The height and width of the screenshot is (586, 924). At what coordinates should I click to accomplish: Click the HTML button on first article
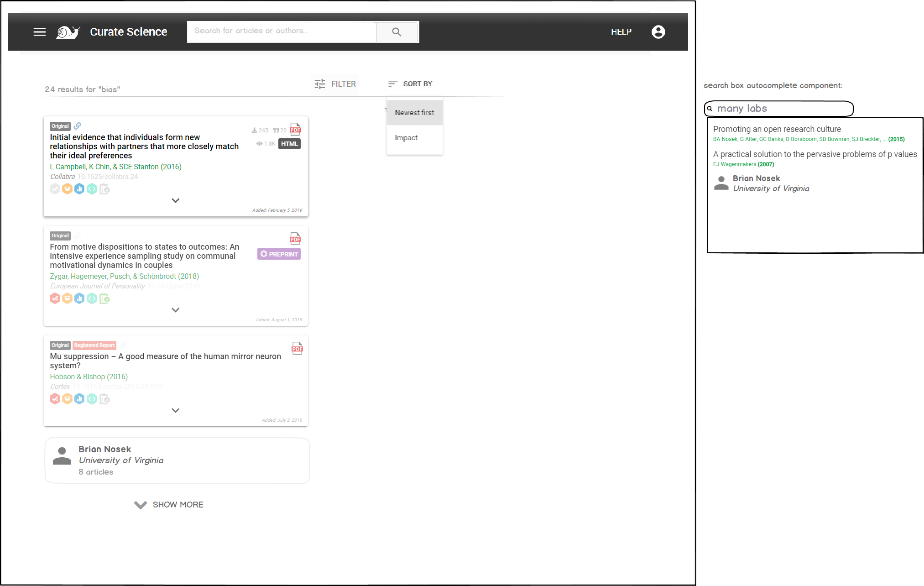[x=289, y=144]
